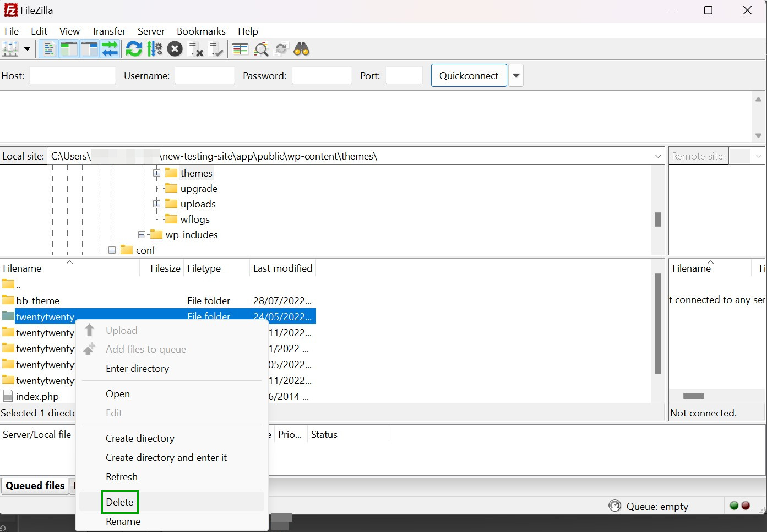Image resolution: width=767 pixels, height=532 pixels.
Task: Go to parent directory entry
Action: pos(158,284)
